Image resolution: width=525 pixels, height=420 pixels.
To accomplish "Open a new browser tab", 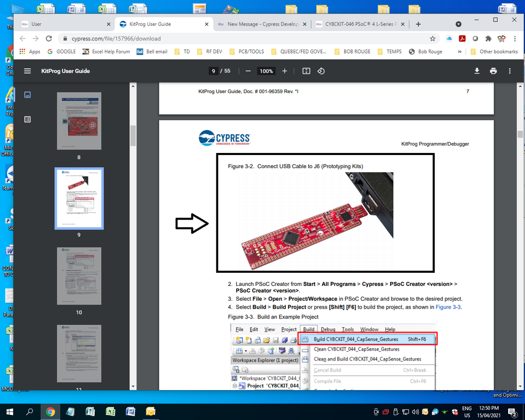I will (418, 24).
